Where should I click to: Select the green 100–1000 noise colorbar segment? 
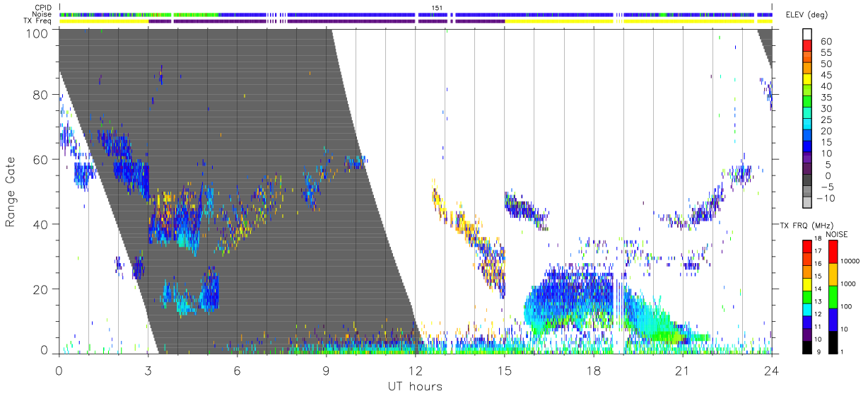[x=832, y=296]
